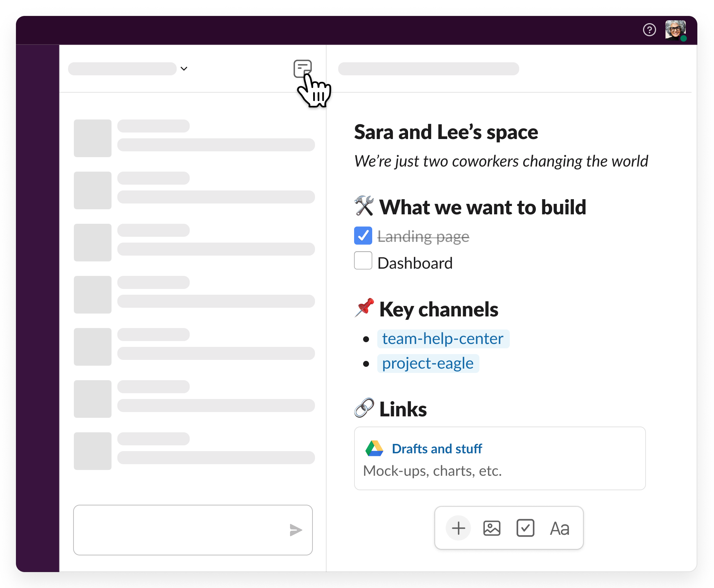The height and width of the screenshot is (588, 714).
Task: Expand the conversation name dropdown chevron
Action: click(184, 69)
